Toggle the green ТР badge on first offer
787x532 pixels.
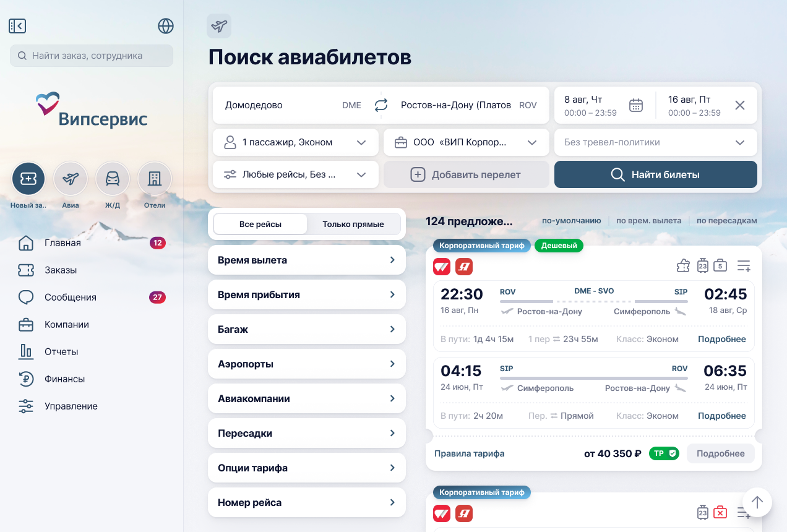(x=663, y=453)
